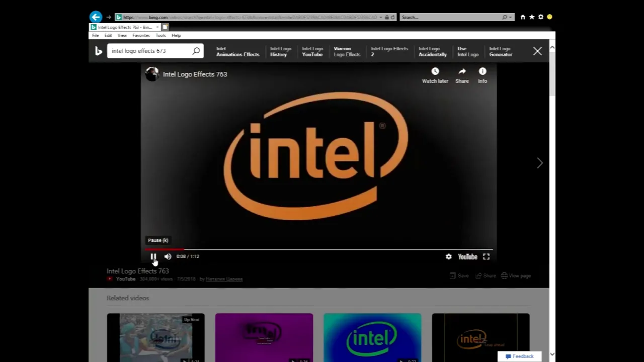Viewport: 644px width, 362px height.
Task: Click the yellow smiley feedback icon
Action: tap(549, 17)
